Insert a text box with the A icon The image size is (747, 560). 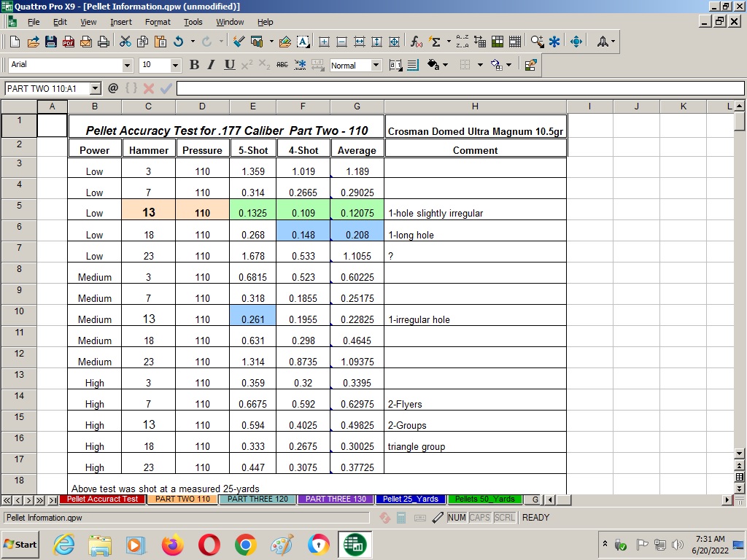(303, 42)
